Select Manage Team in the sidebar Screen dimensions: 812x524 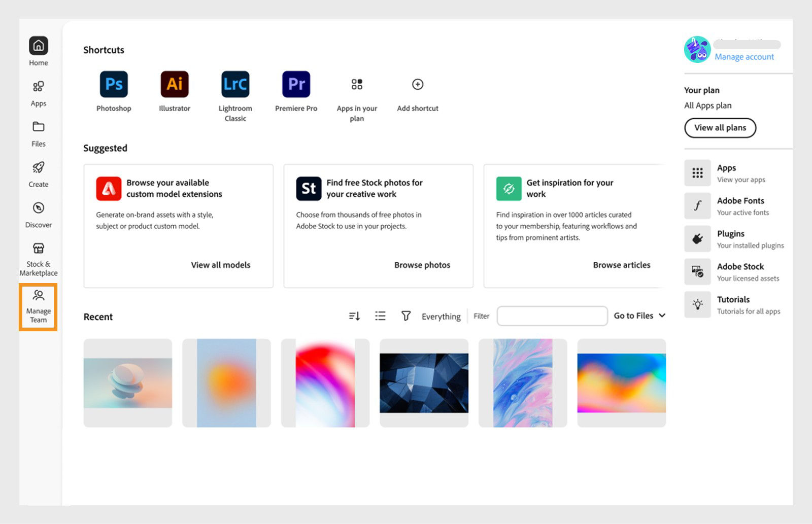click(x=39, y=306)
